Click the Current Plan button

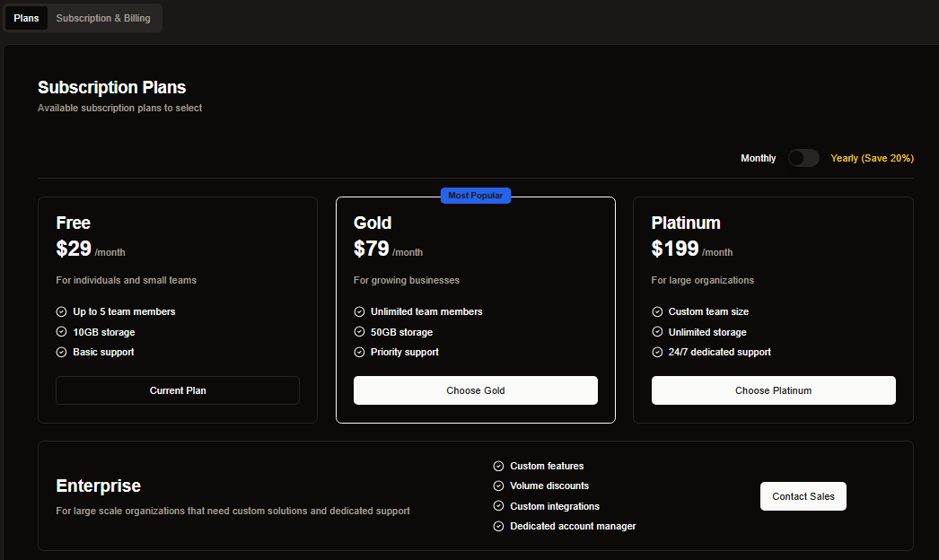click(x=178, y=390)
